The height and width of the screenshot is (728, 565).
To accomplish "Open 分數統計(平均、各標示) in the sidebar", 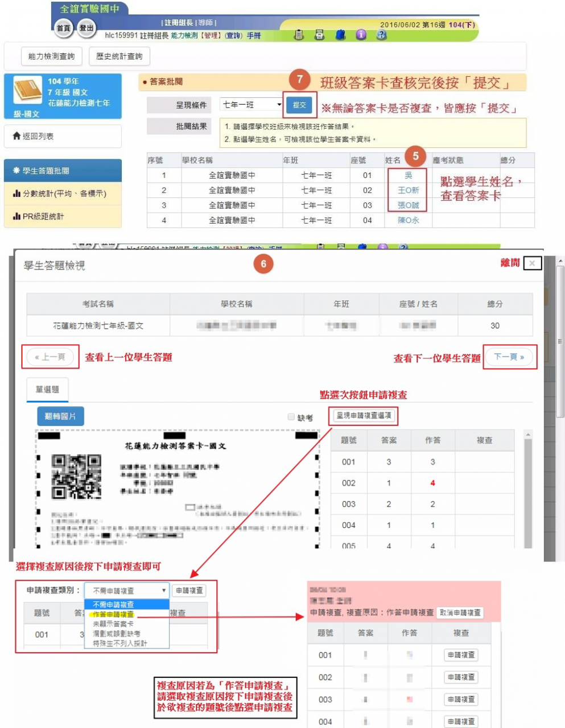I will click(x=63, y=193).
